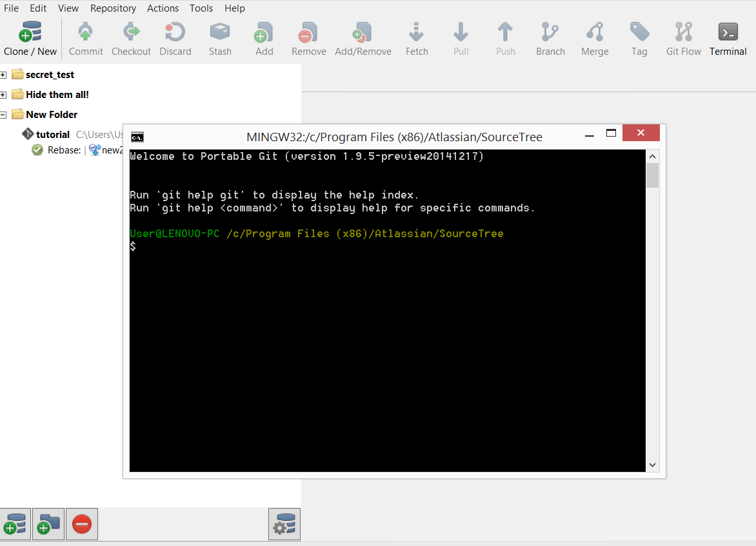Expand the secret_test folder
This screenshot has height=546, width=756.
pos(3,75)
